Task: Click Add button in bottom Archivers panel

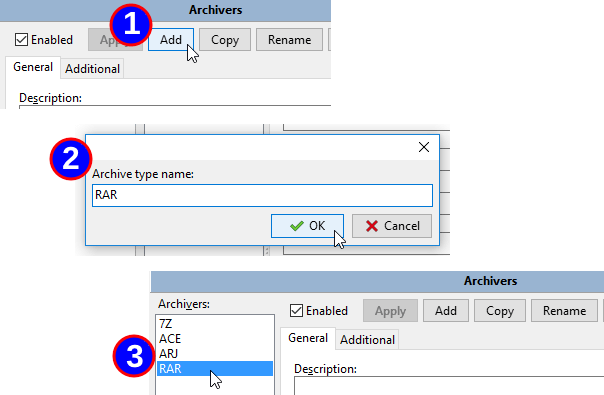Action: tap(446, 311)
